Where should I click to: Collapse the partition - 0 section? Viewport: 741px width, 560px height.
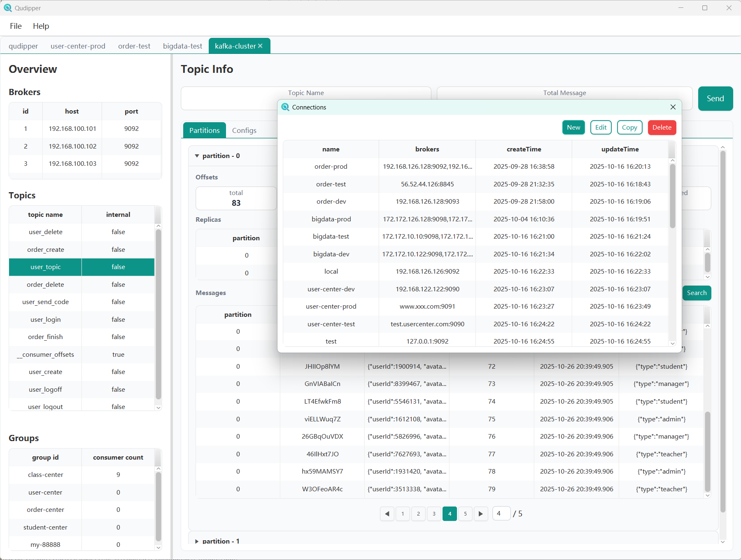[198, 156]
